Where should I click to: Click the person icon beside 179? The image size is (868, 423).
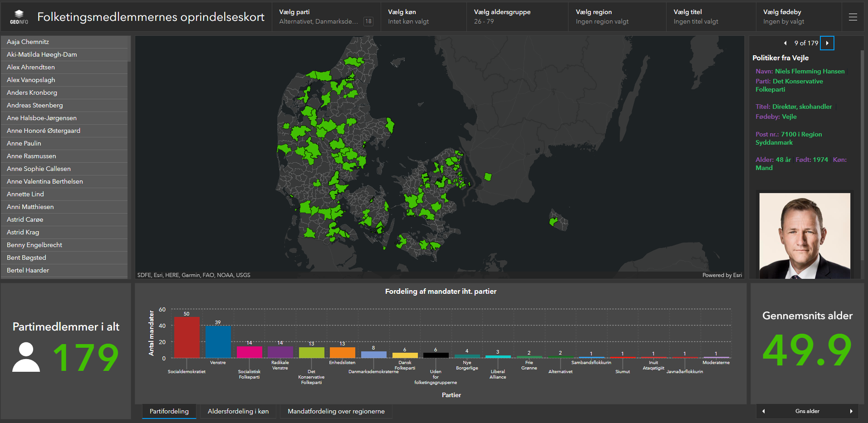click(x=26, y=357)
